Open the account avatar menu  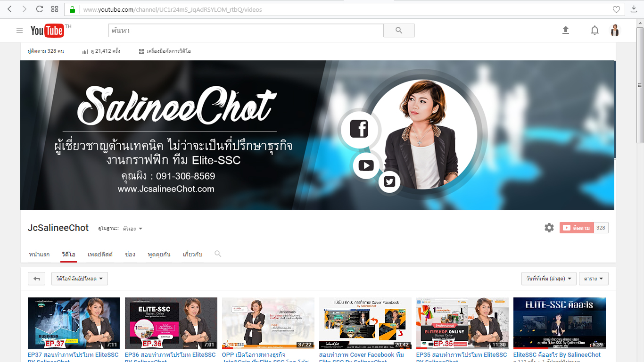[x=615, y=31]
